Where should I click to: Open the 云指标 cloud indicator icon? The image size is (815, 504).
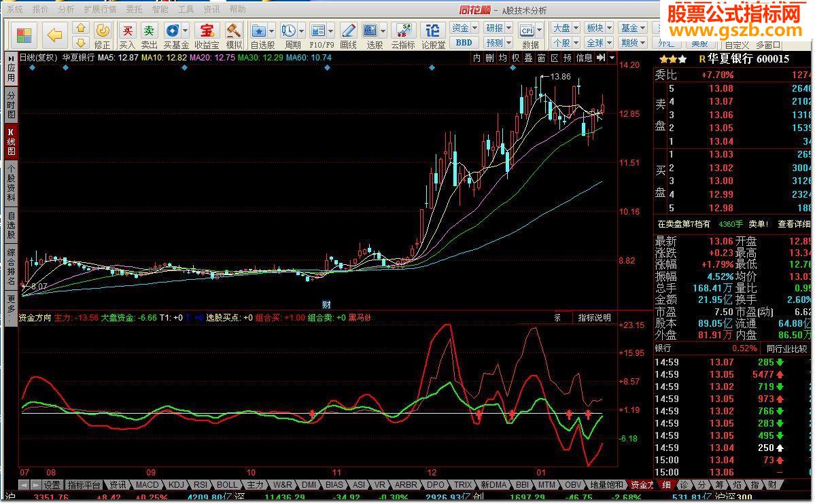(403, 35)
